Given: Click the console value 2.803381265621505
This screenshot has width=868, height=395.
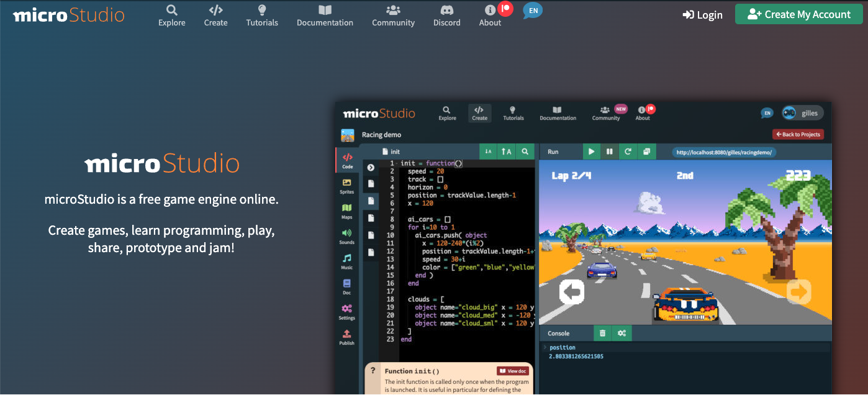Looking at the screenshot, I should coord(576,356).
